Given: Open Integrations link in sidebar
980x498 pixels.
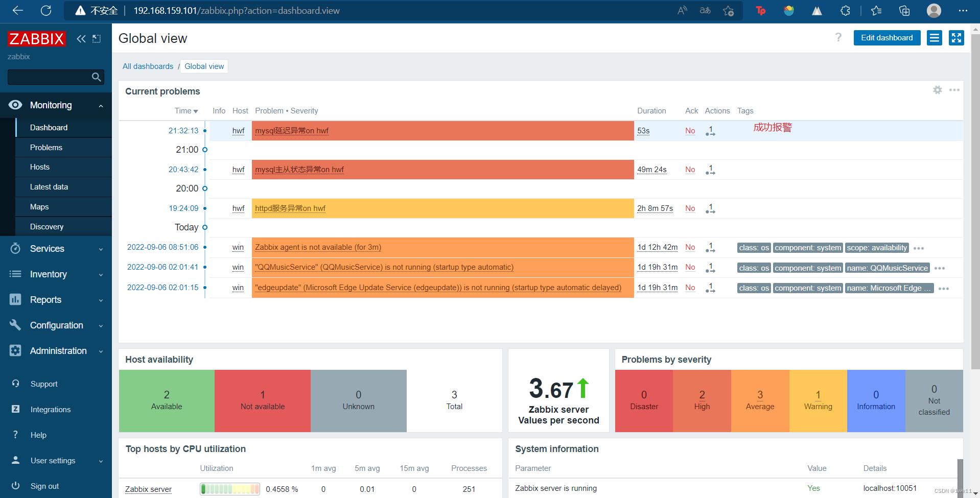Looking at the screenshot, I should point(51,410).
